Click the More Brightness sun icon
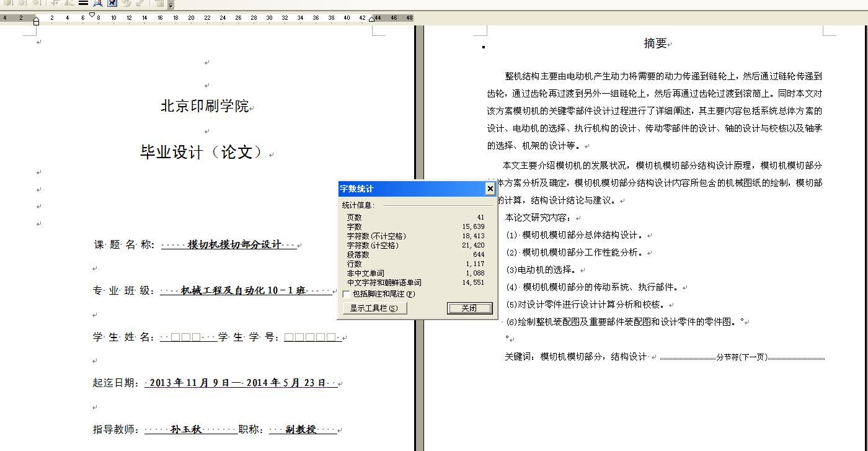Screen dimensions: 868x451 pyautogui.click(x=22, y=4)
